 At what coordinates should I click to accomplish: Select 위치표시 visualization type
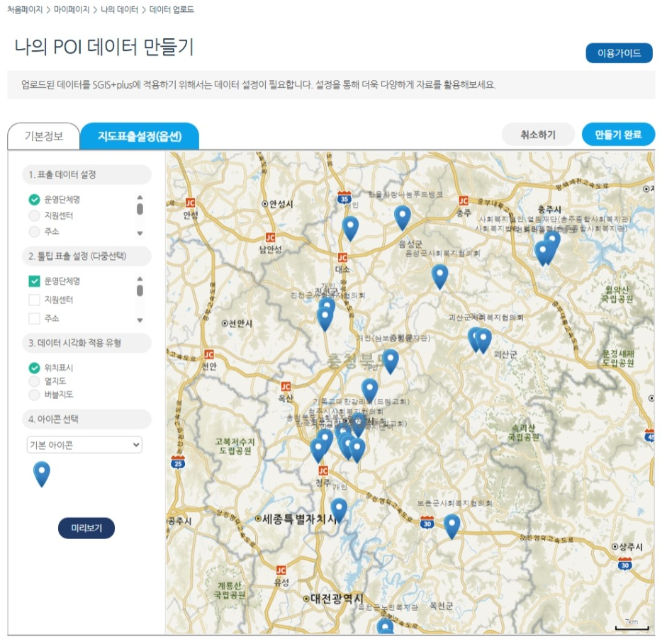pyautogui.click(x=35, y=368)
